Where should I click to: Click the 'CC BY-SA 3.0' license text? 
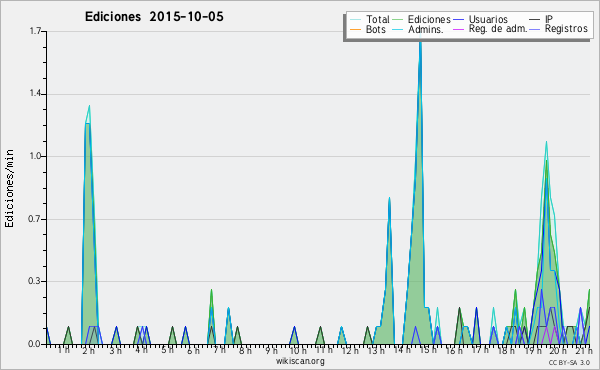click(x=569, y=362)
